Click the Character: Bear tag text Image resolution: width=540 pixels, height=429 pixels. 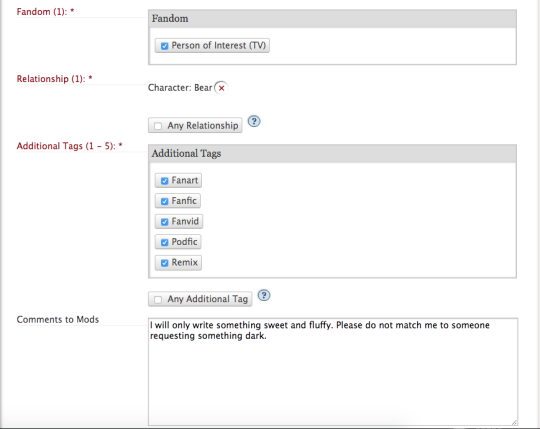[x=180, y=88]
